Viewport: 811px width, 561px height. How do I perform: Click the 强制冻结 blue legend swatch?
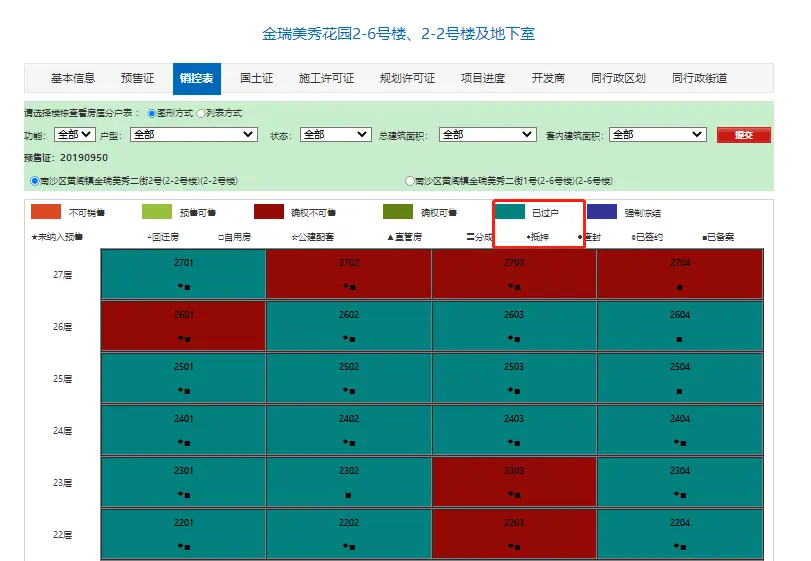coord(602,211)
